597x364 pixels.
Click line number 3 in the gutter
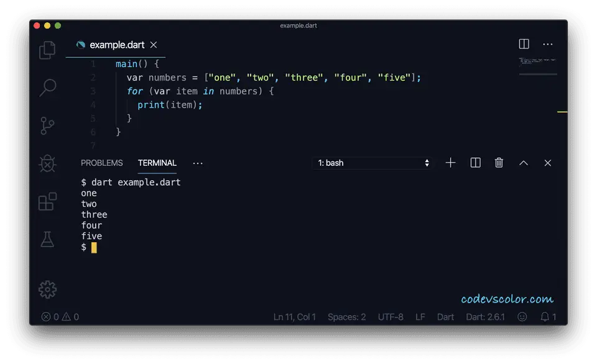coord(93,91)
